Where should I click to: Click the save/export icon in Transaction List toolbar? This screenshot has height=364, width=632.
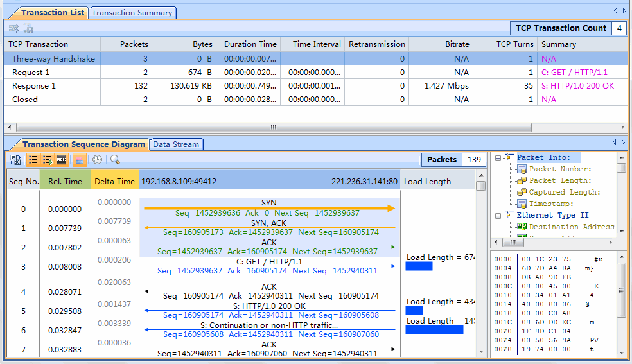tap(28, 28)
